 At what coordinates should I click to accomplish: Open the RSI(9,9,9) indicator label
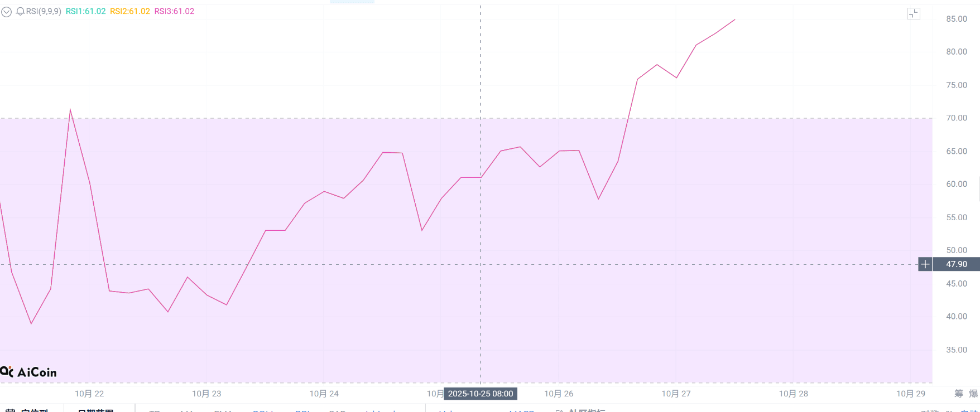pos(44,11)
